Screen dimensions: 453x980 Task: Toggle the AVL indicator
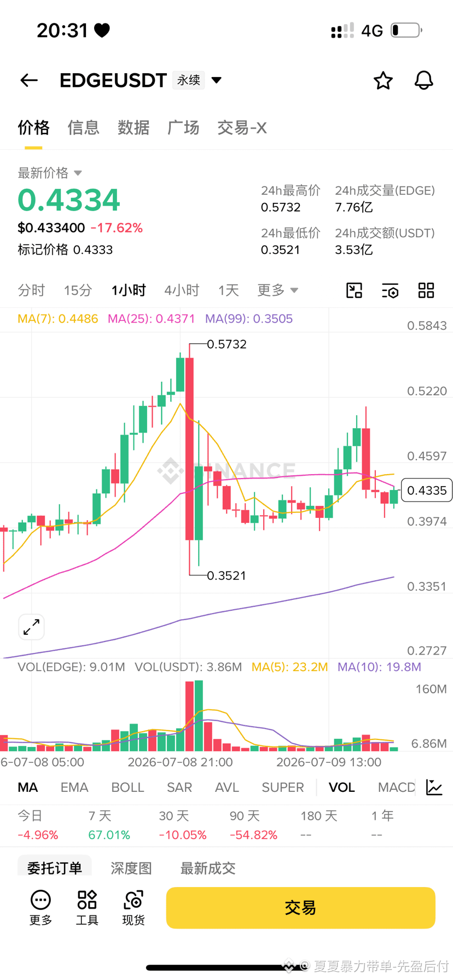point(227,787)
